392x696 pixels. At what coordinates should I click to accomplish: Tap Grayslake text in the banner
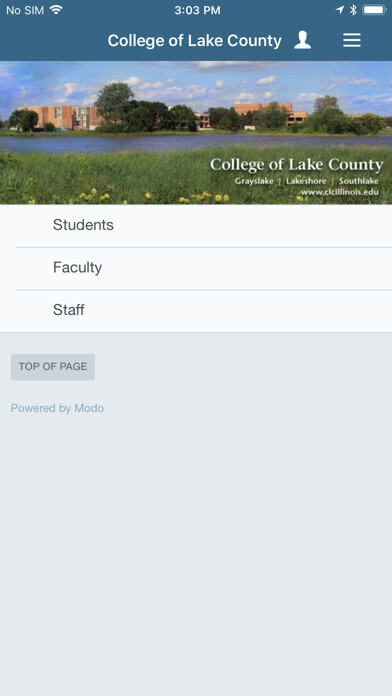click(x=254, y=181)
